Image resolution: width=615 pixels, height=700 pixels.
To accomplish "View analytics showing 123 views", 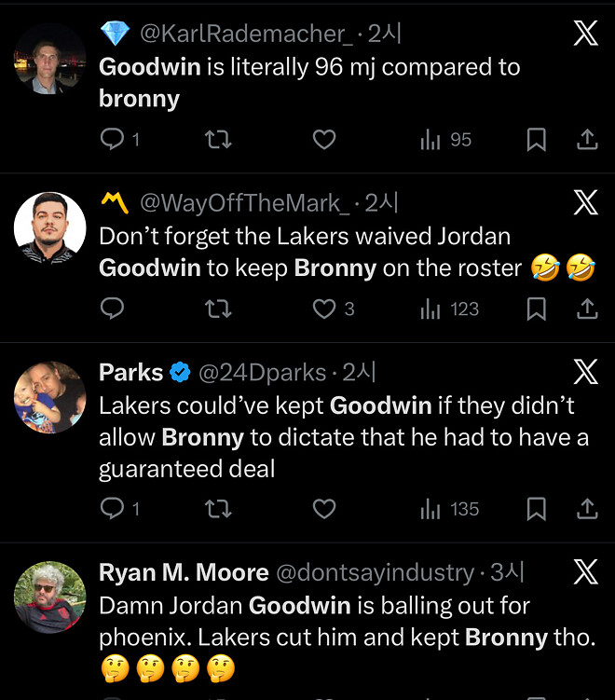I will (x=449, y=309).
